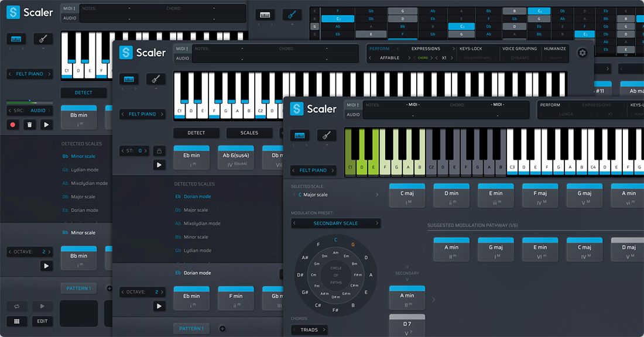
Task: Select 'Gb Lydian mode' in the Bb Minor window's list
Action: point(81,170)
